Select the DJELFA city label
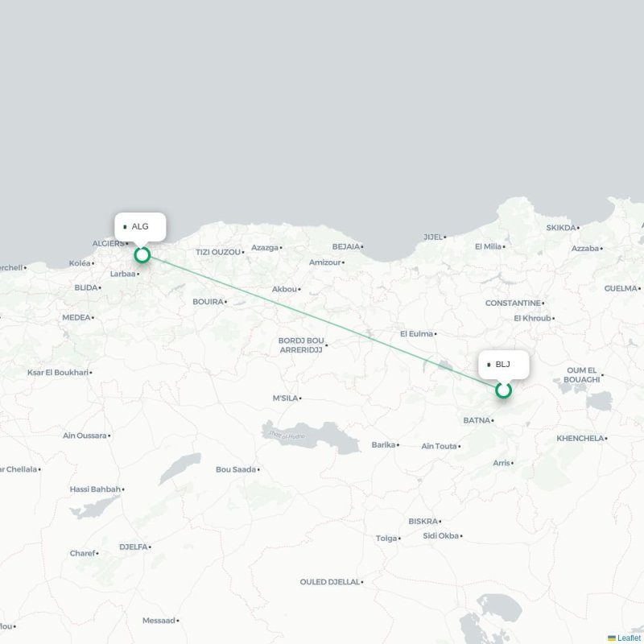 133,547
